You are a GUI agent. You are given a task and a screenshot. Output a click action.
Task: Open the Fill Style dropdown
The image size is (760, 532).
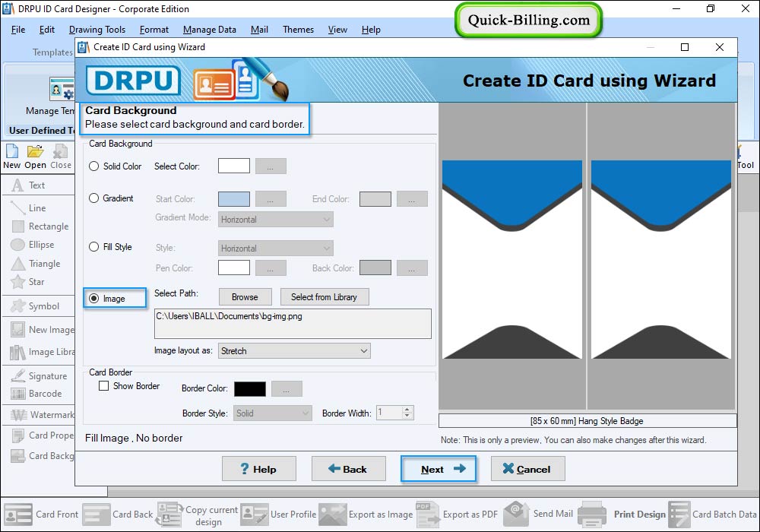[x=276, y=248]
